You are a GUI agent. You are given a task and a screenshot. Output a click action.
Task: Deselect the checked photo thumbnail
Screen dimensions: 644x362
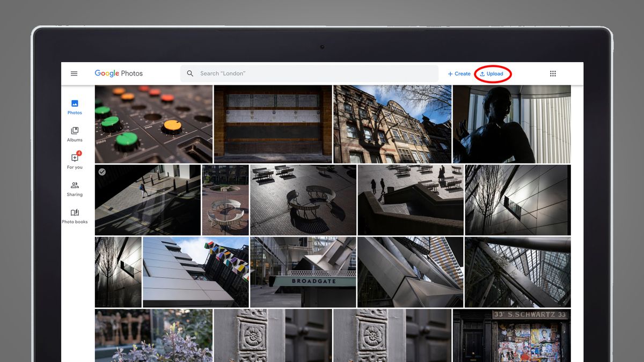pos(103,172)
